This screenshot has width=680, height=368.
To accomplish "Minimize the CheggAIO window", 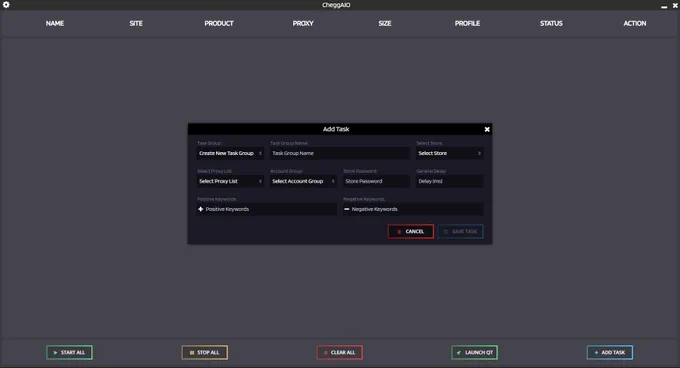I will coord(664,6).
